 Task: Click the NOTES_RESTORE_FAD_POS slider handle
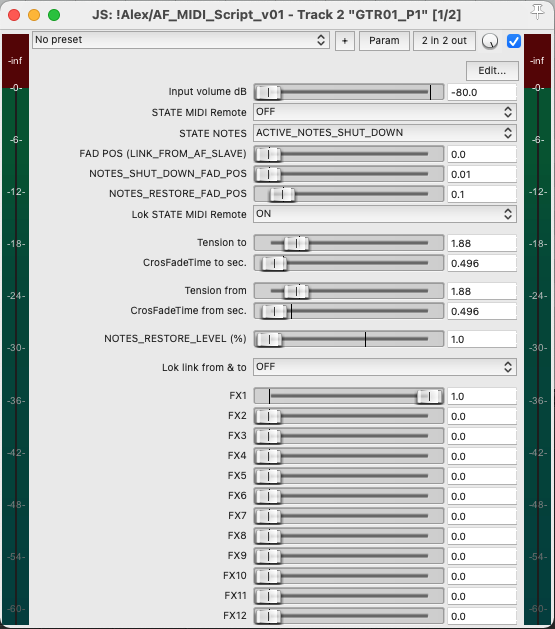(282, 195)
